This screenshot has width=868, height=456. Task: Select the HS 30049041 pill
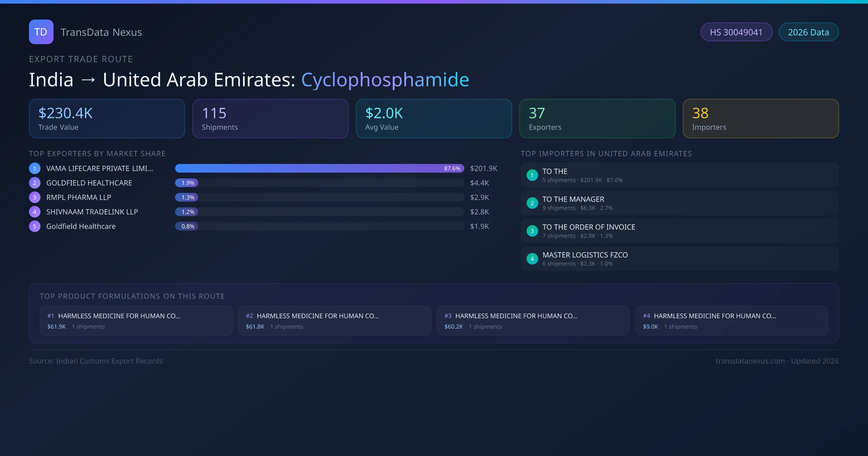point(736,32)
